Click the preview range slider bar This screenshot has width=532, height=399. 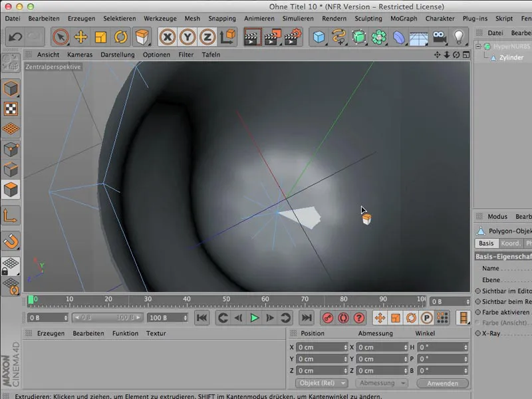tap(108, 318)
